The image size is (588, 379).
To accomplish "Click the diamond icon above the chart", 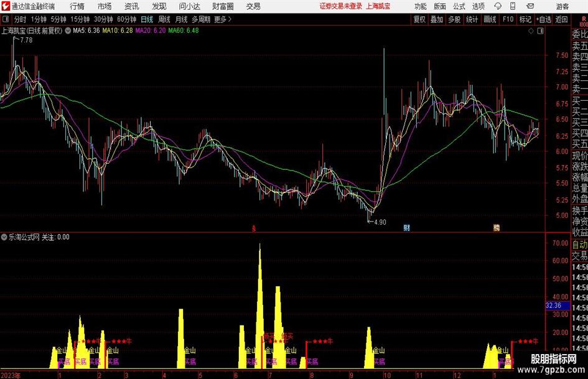I will click(531, 31).
